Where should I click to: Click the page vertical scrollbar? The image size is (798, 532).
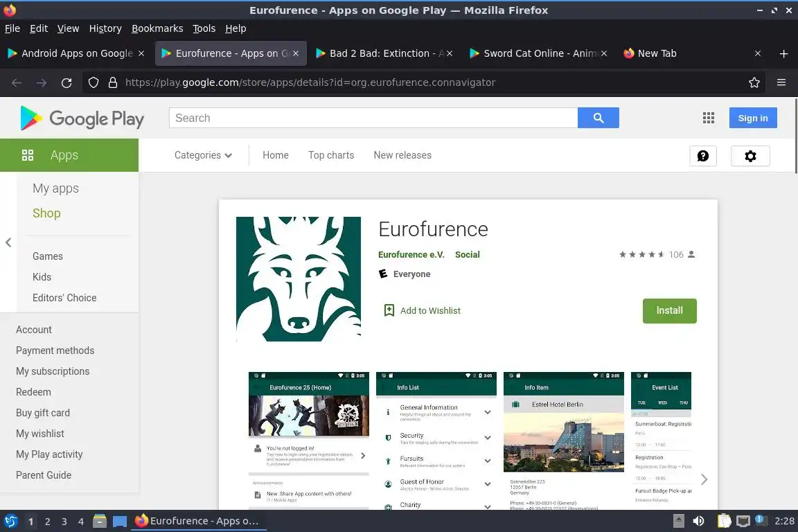795,135
